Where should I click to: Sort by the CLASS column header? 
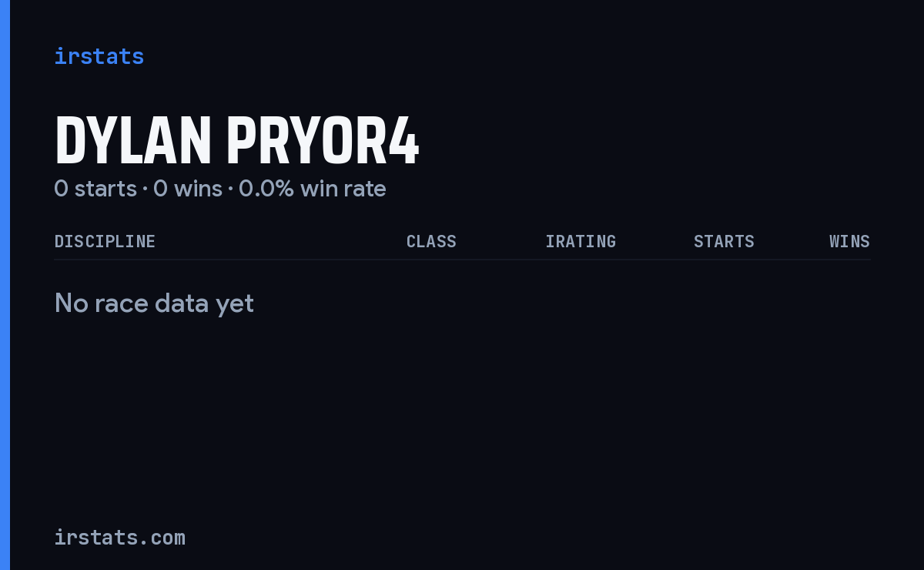point(431,241)
